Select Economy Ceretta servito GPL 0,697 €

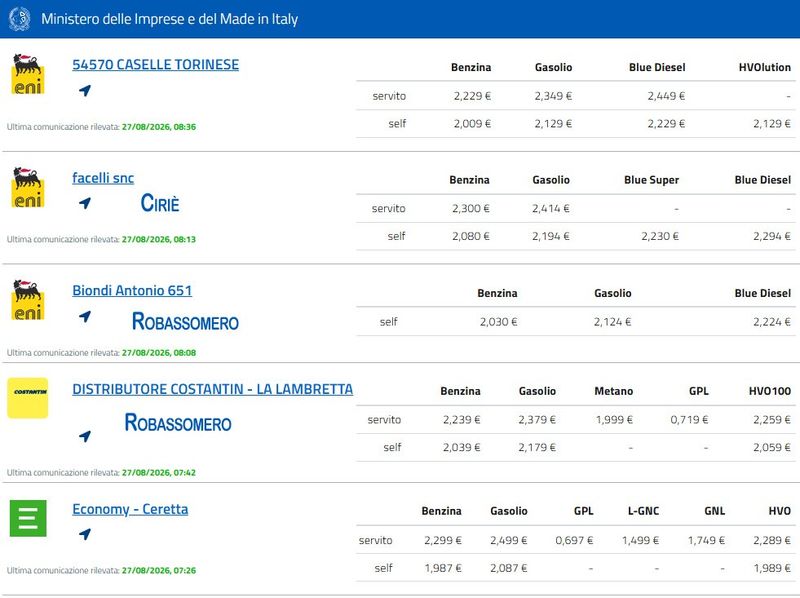pyautogui.click(x=574, y=540)
